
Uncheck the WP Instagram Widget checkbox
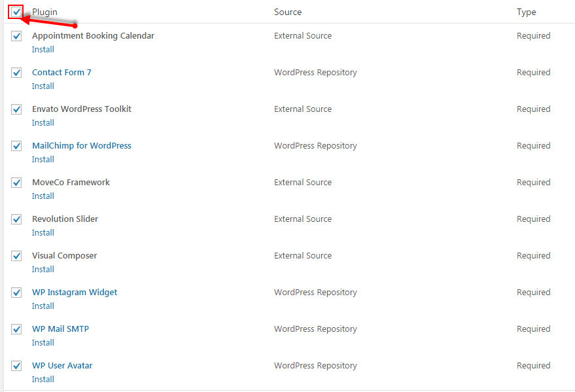pyautogui.click(x=16, y=293)
